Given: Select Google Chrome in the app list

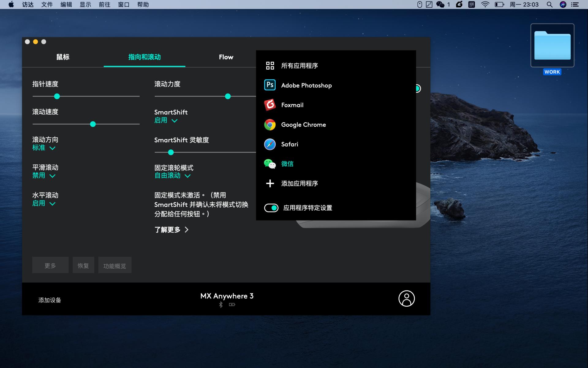Looking at the screenshot, I should [x=303, y=125].
